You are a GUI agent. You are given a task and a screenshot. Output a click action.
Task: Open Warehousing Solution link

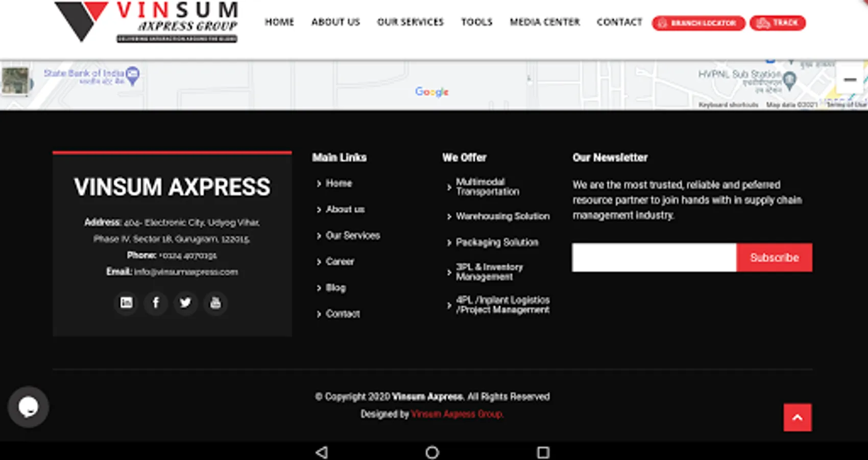(x=503, y=216)
